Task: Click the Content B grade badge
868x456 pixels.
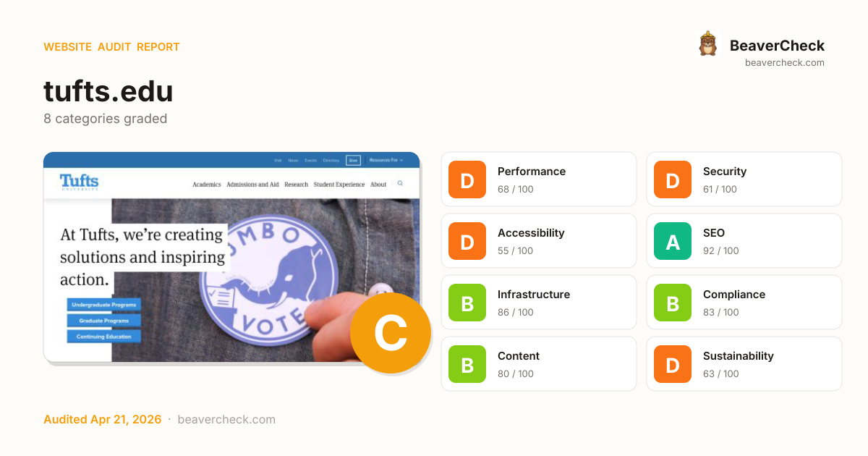Action: 467,364
